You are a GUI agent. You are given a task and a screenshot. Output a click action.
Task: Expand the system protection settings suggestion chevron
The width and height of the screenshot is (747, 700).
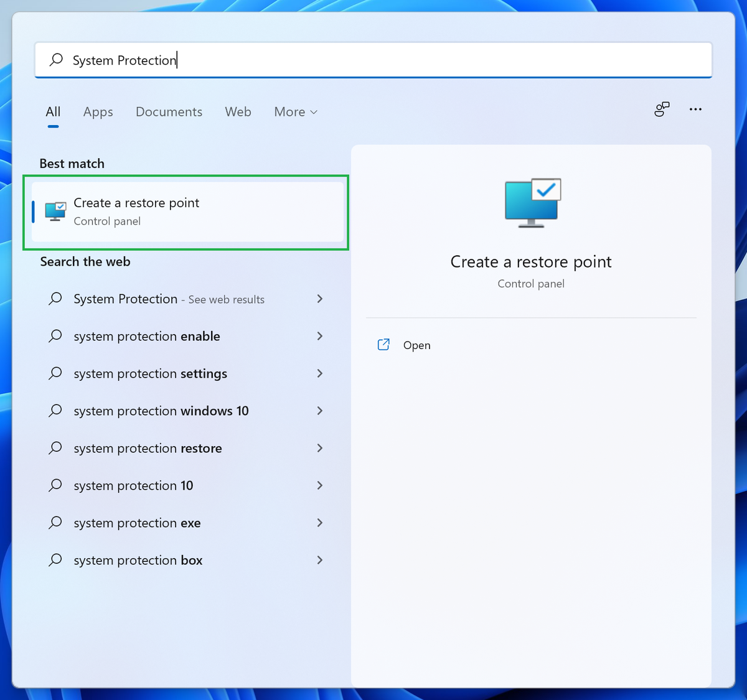click(319, 373)
